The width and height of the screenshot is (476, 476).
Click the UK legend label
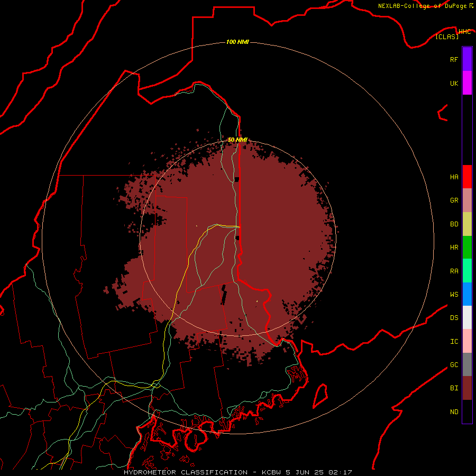454,83
